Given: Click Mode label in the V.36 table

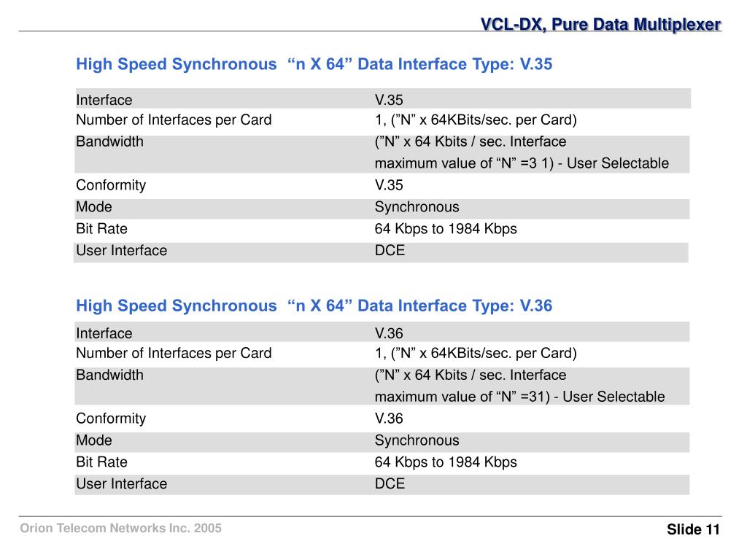Looking at the screenshot, I should 94,440.
